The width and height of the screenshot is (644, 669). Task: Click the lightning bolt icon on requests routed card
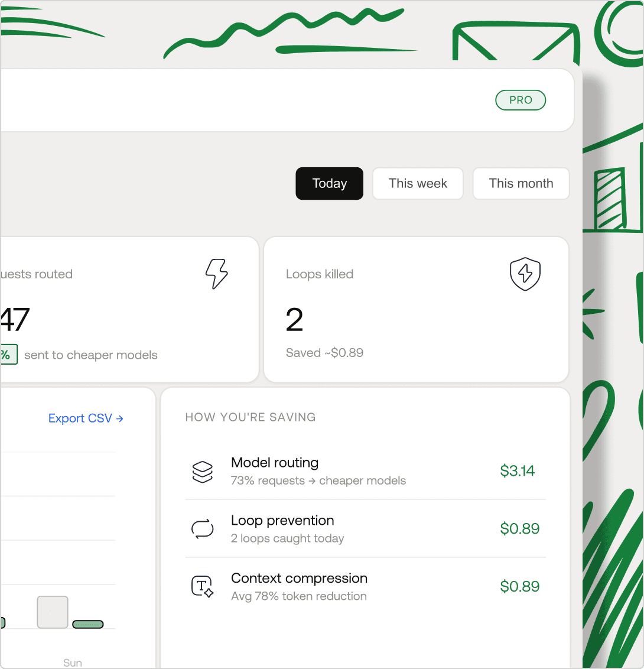(216, 274)
